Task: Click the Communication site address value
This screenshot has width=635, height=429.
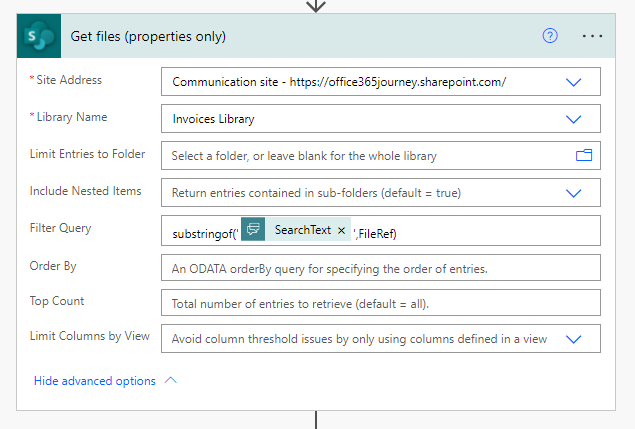Action: (339, 82)
